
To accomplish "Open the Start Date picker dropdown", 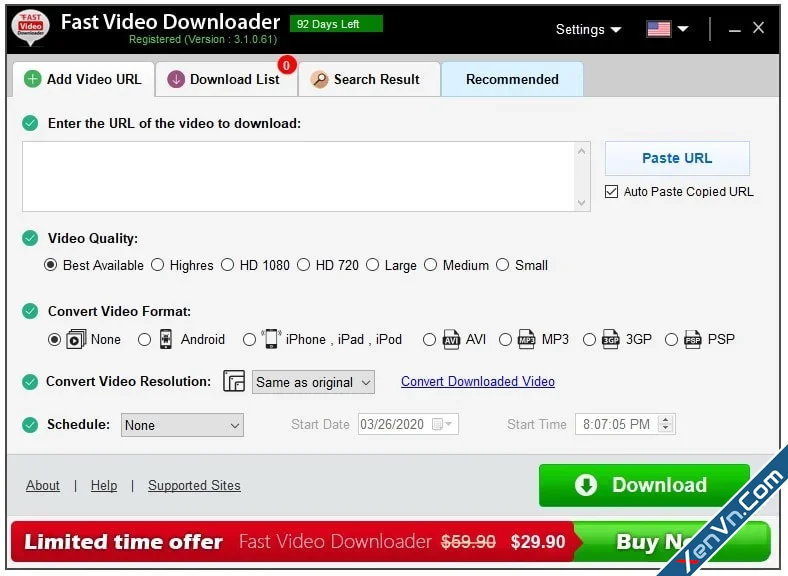I will click(x=449, y=424).
